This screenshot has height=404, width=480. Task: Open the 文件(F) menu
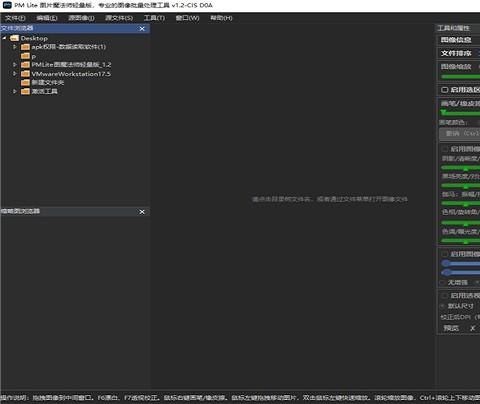[15, 18]
